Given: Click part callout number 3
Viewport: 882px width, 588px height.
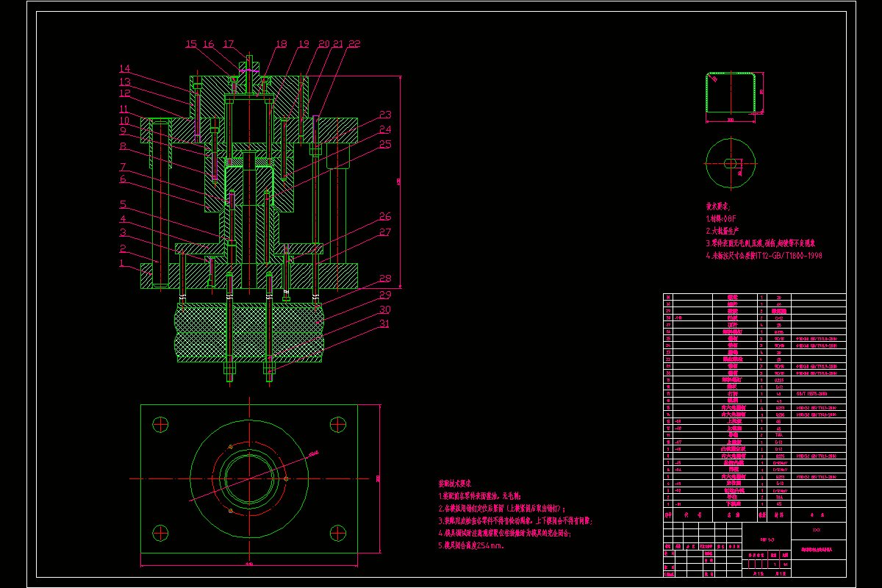Looking at the screenshot, I should point(123,233).
